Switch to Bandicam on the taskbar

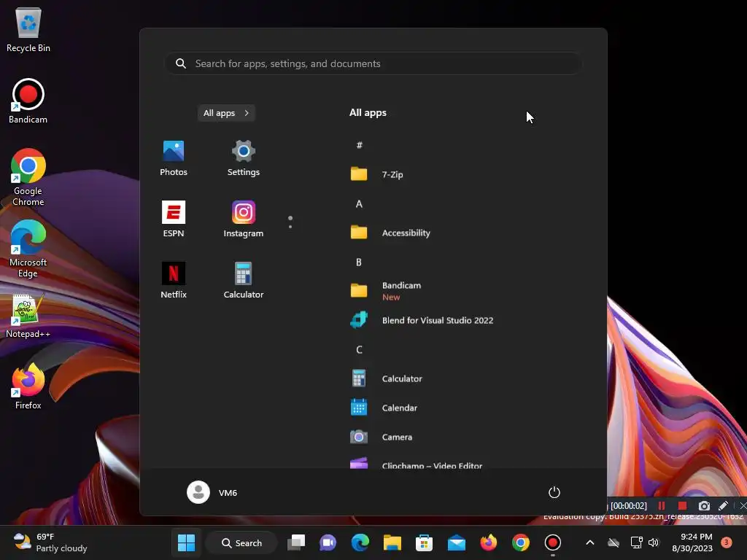pos(553,542)
